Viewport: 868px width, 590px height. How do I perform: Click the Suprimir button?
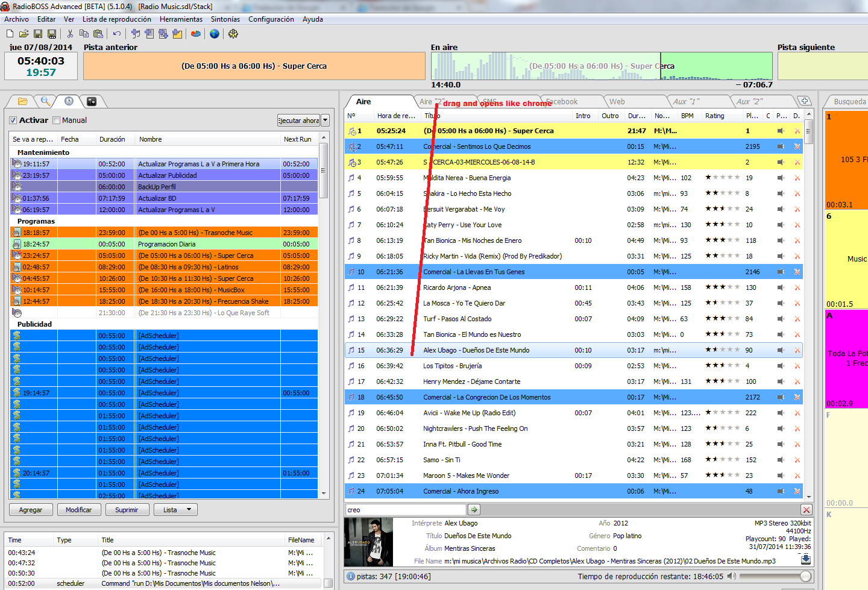(127, 510)
